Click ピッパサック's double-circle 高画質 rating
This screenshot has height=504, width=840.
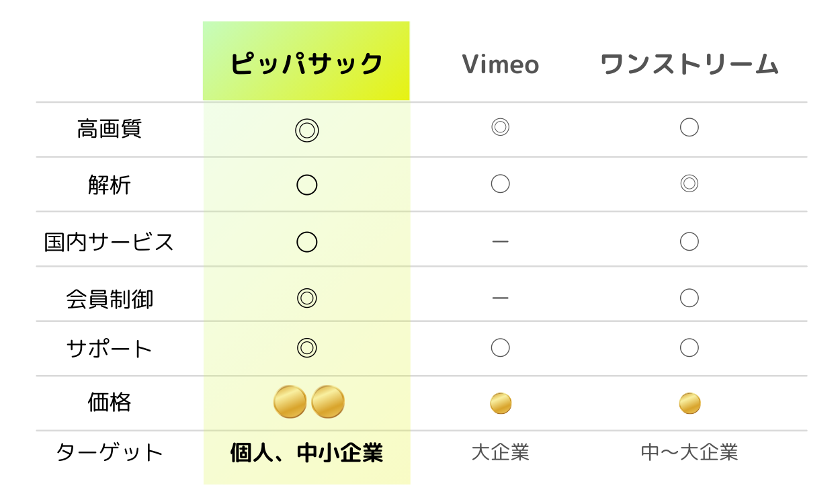pos(307,130)
